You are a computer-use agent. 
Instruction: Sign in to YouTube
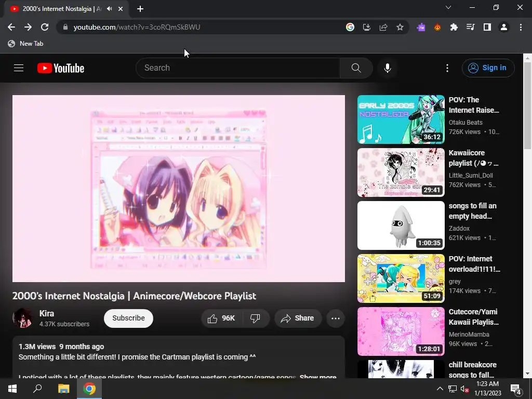488,68
